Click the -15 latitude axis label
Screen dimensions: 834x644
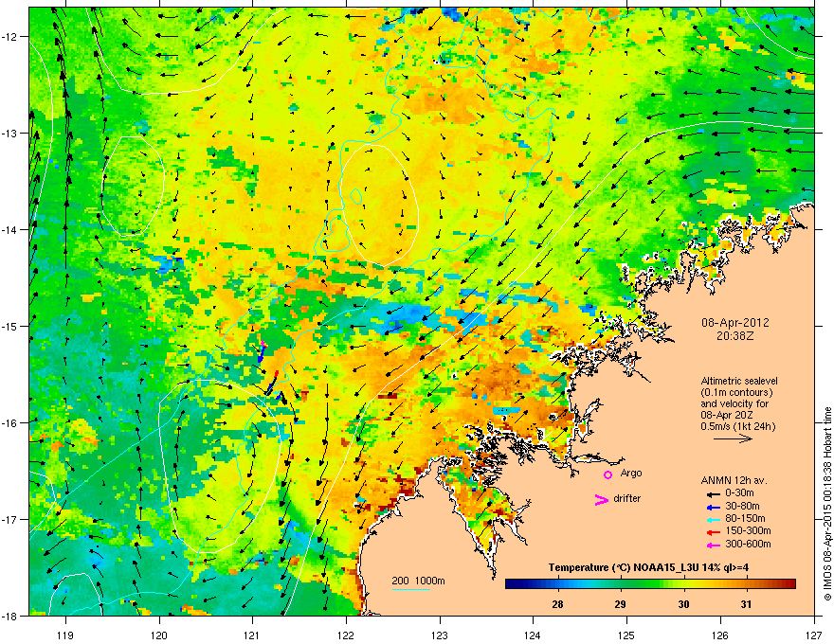pyautogui.click(x=10, y=326)
